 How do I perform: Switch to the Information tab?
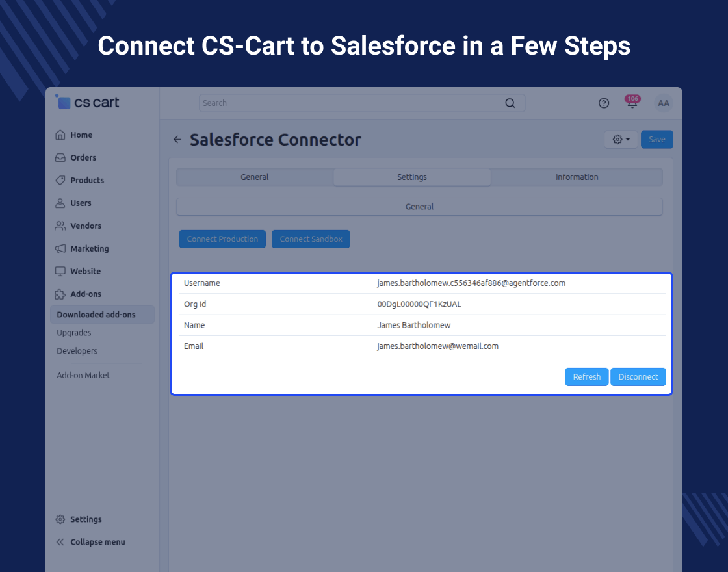(577, 177)
